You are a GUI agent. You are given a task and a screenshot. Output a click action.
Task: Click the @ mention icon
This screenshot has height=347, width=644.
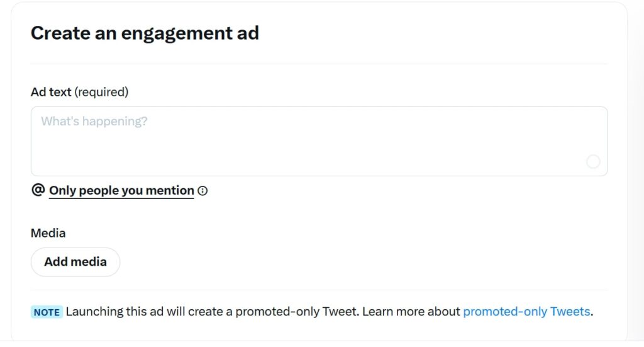point(38,190)
